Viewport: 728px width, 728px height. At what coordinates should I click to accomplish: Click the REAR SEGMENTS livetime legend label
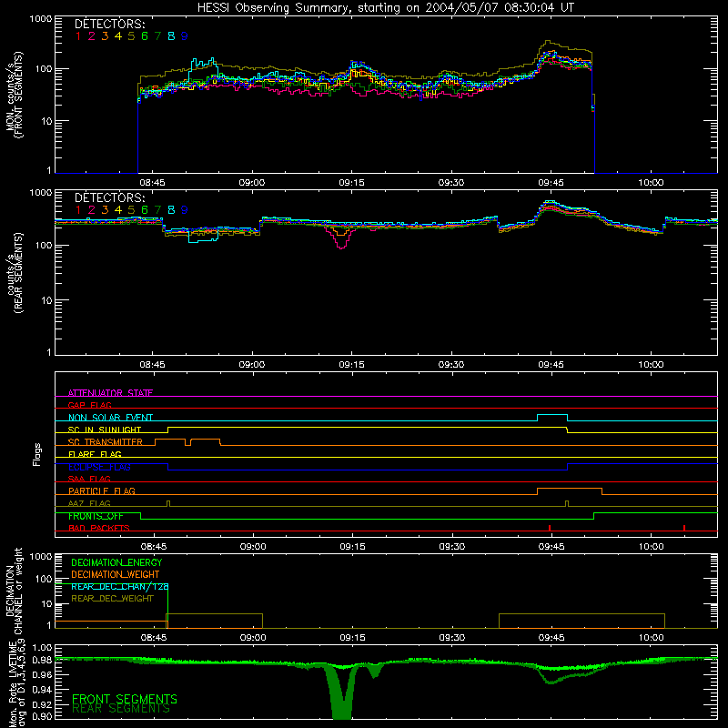[x=121, y=709]
